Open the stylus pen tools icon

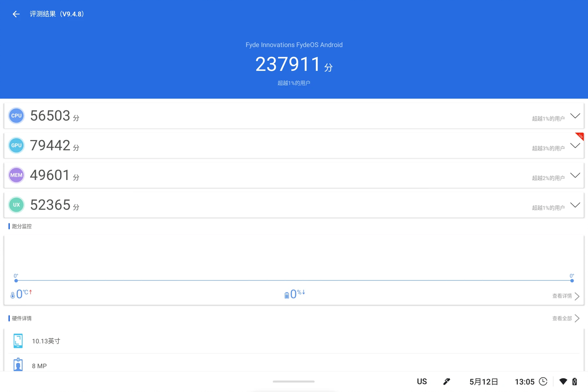446,382
